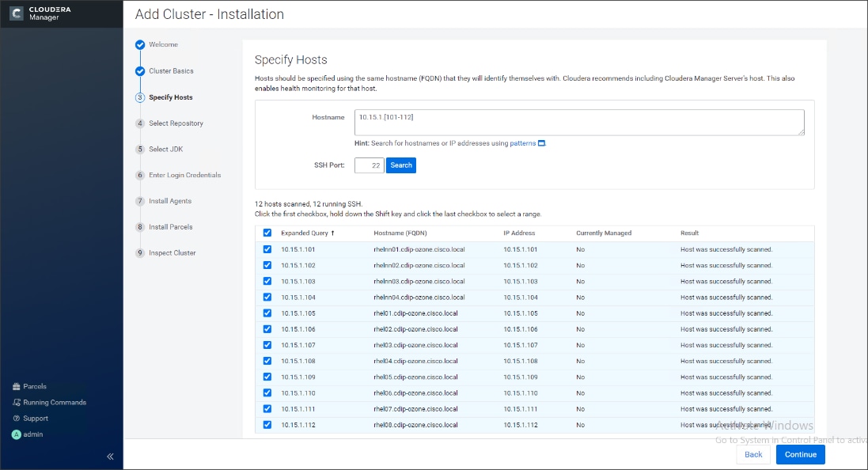Image resolution: width=868 pixels, height=470 pixels.
Task: Click the admin user avatar
Action: click(16, 434)
